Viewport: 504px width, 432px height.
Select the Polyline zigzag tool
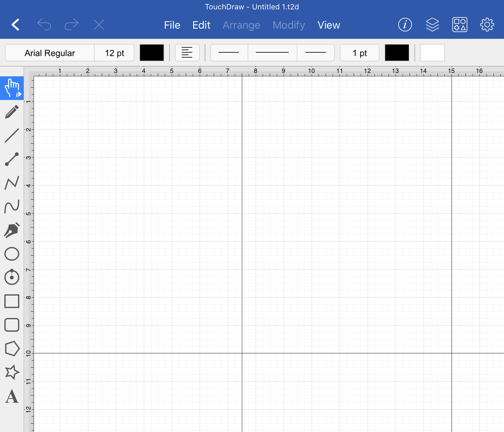[12, 183]
